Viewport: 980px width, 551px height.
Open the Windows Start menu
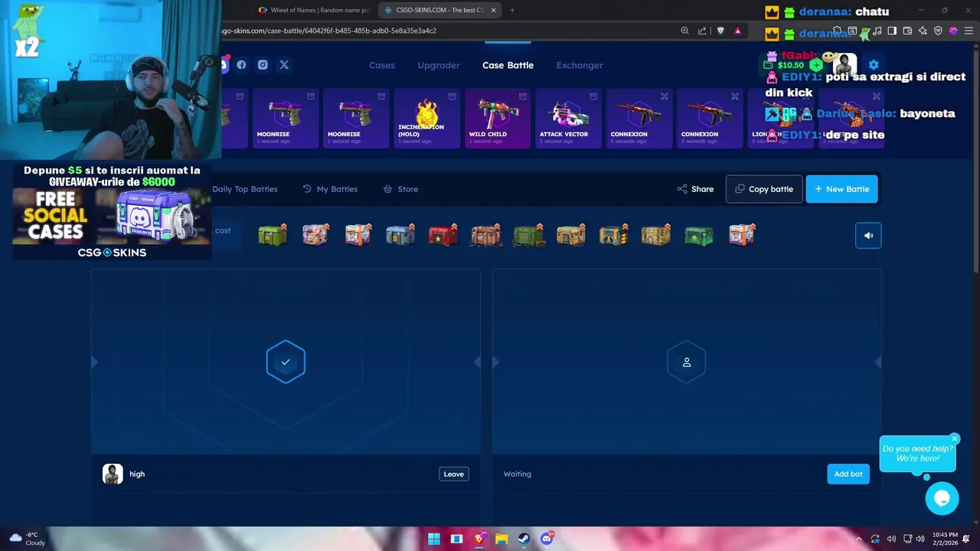pyautogui.click(x=434, y=539)
